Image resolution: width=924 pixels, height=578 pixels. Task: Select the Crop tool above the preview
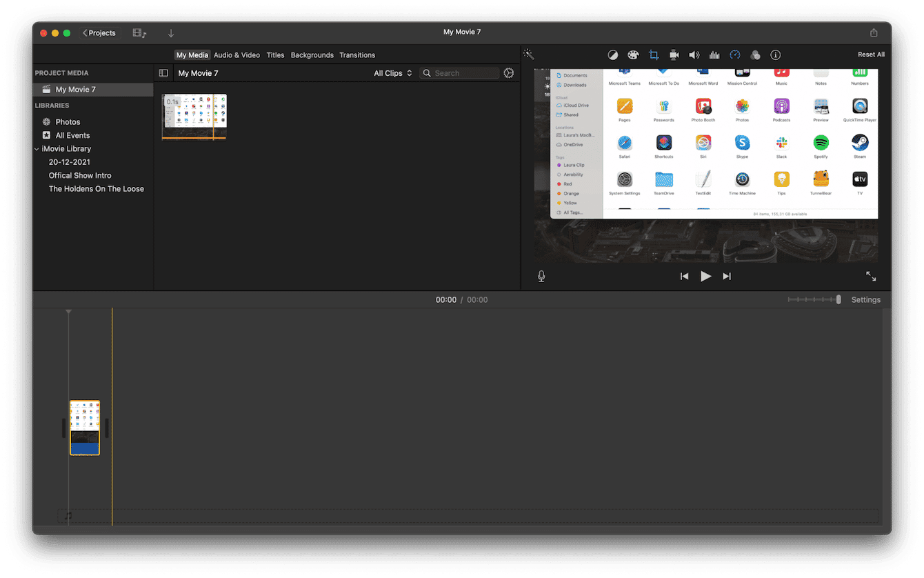(654, 54)
